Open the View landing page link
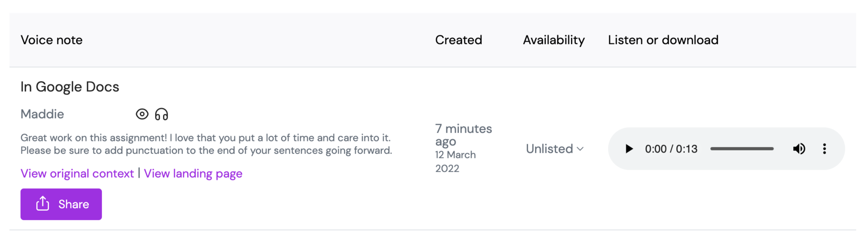This screenshot has width=868, height=239. 193,174
